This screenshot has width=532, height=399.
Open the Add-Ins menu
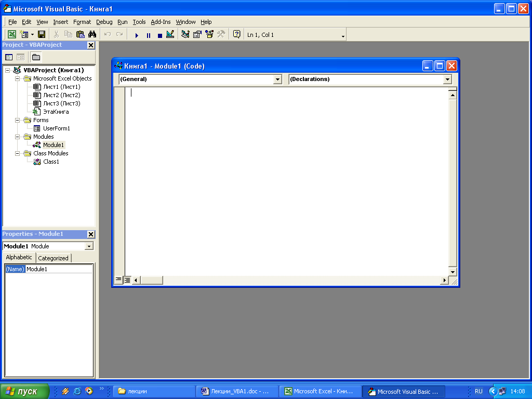[161, 22]
